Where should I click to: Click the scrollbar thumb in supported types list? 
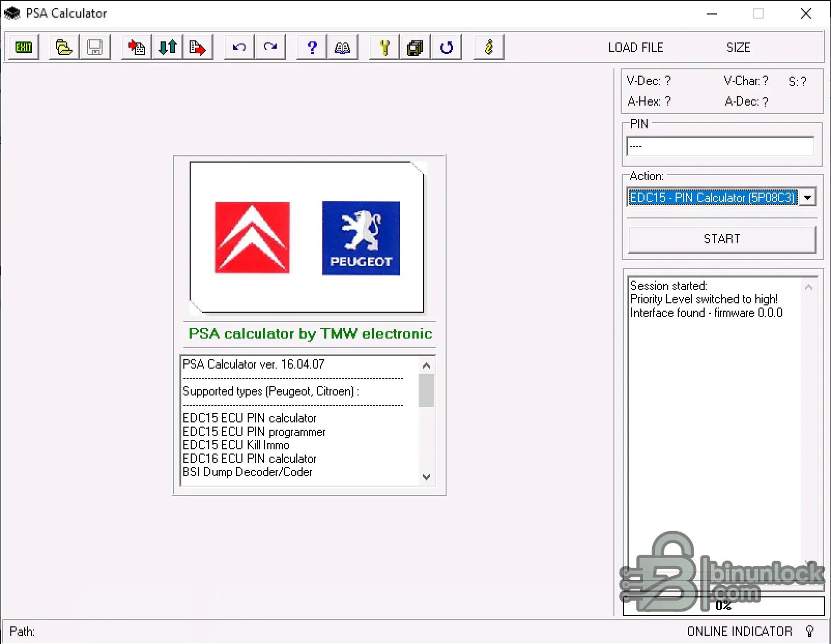(426, 390)
